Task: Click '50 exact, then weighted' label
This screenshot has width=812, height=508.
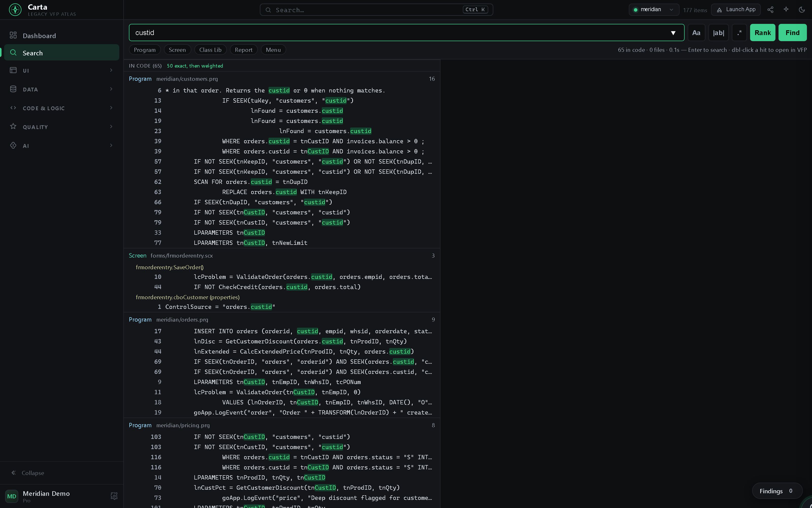Action: pyautogui.click(x=195, y=66)
